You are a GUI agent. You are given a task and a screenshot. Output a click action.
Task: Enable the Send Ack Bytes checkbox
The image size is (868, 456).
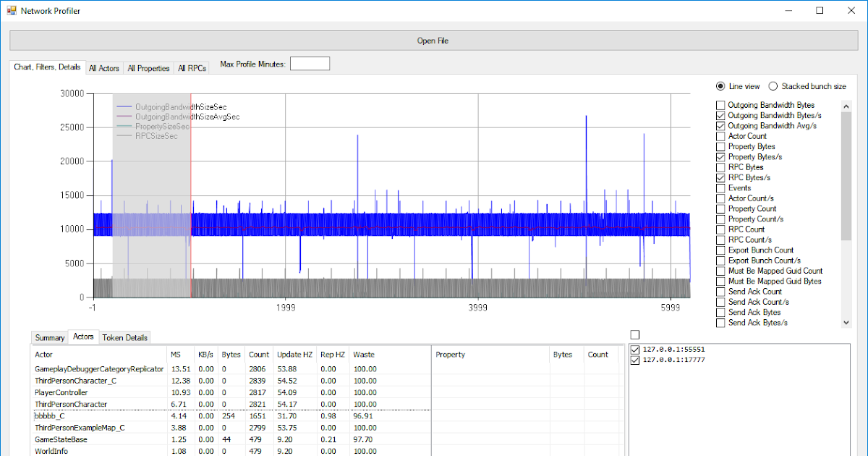720,312
